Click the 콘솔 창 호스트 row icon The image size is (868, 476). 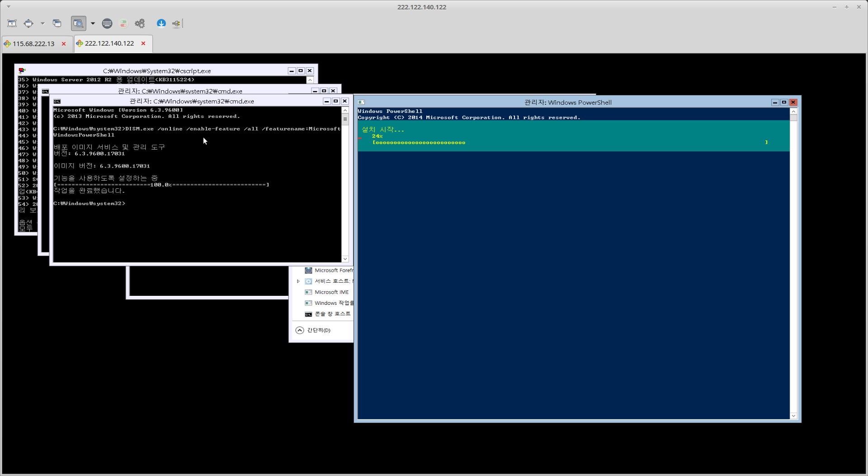pos(308,314)
